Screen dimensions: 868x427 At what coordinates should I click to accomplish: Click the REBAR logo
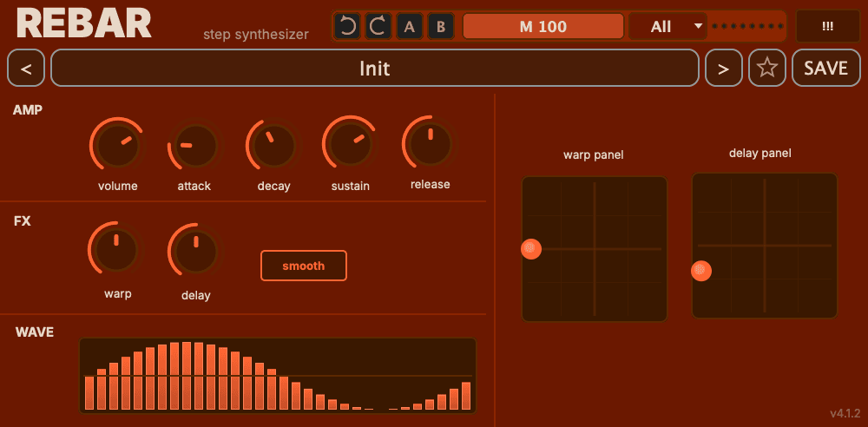[x=84, y=23]
